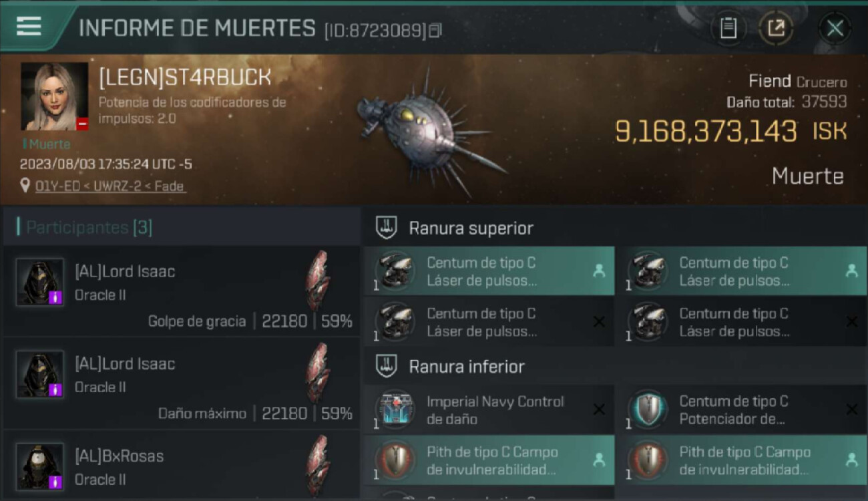Screen dimensions: 868x501
Task: Open the hamburger menu at top left
Action: coord(29,26)
